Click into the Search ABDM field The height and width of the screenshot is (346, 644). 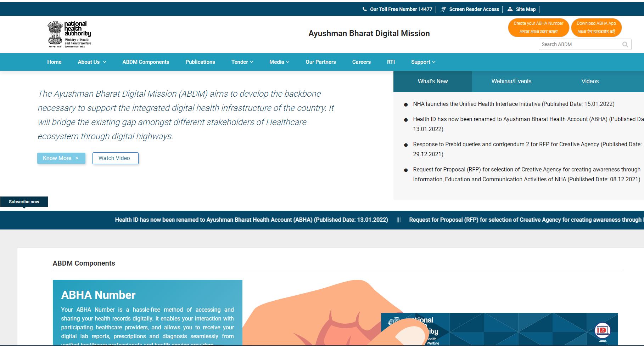[x=579, y=45]
